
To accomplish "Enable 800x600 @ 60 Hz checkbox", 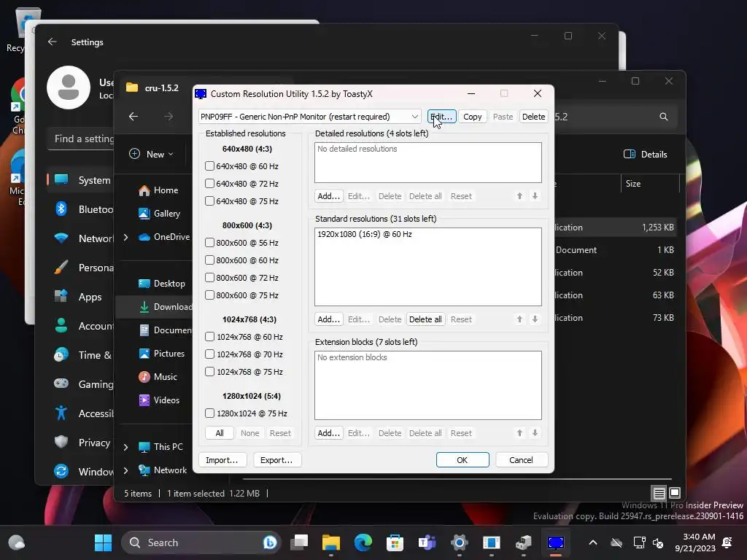I will 209,260.
